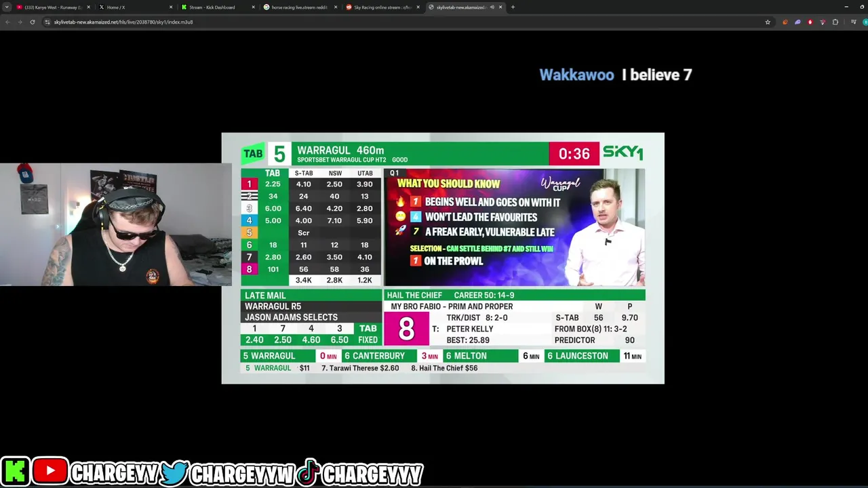Viewport: 868px width, 488px height.
Task: Mute audio on the skylivetab tab
Action: [492, 7]
